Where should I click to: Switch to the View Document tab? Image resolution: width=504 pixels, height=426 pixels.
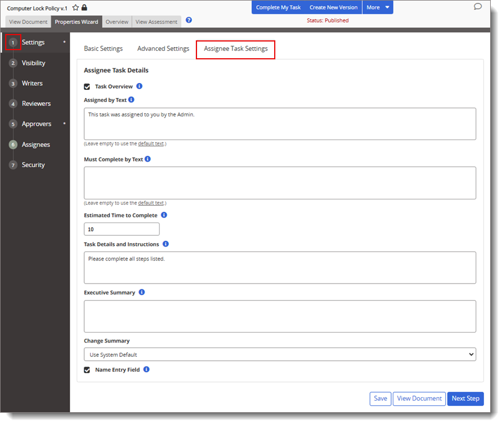(x=28, y=21)
